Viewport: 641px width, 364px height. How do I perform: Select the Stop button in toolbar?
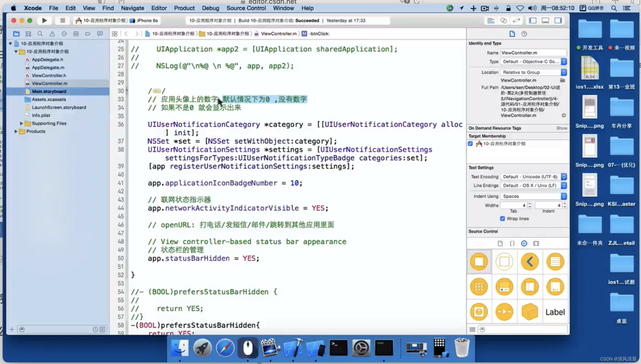[x=63, y=20]
